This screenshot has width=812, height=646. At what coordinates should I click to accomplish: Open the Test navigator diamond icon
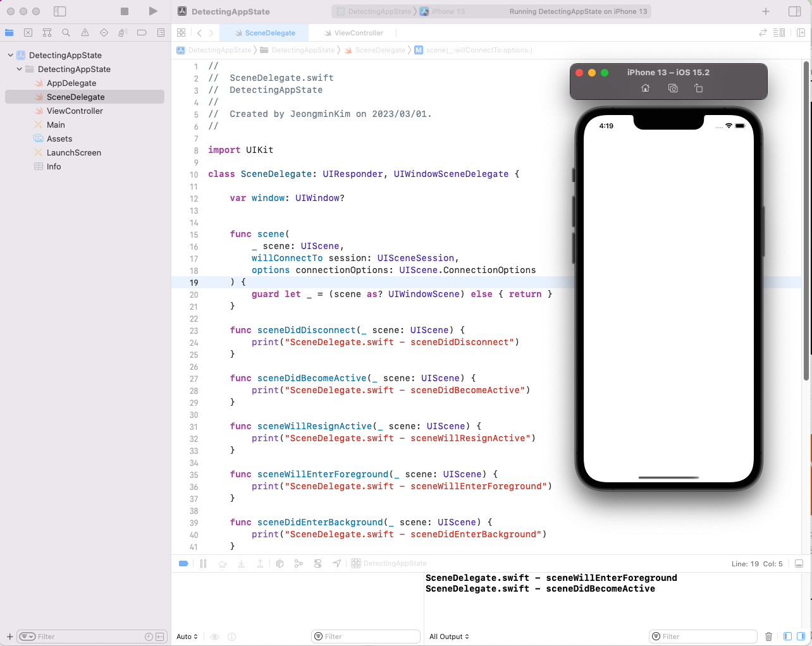click(x=104, y=33)
